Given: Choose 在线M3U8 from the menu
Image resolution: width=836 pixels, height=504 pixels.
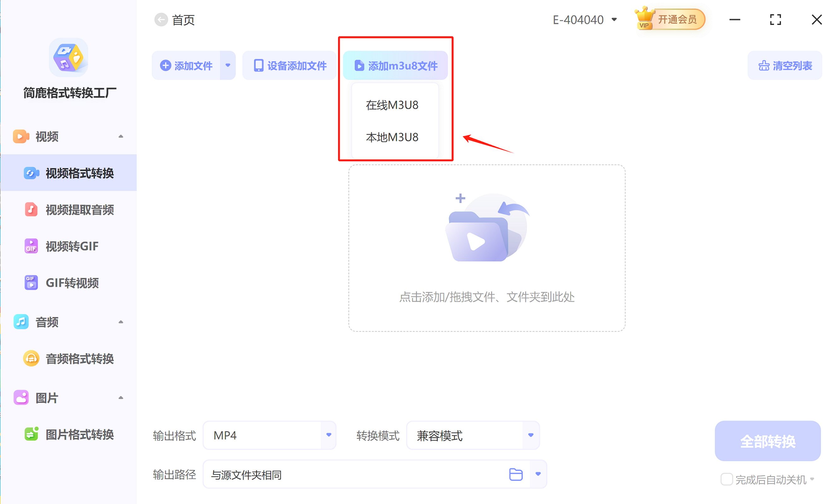Looking at the screenshot, I should pyautogui.click(x=392, y=105).
